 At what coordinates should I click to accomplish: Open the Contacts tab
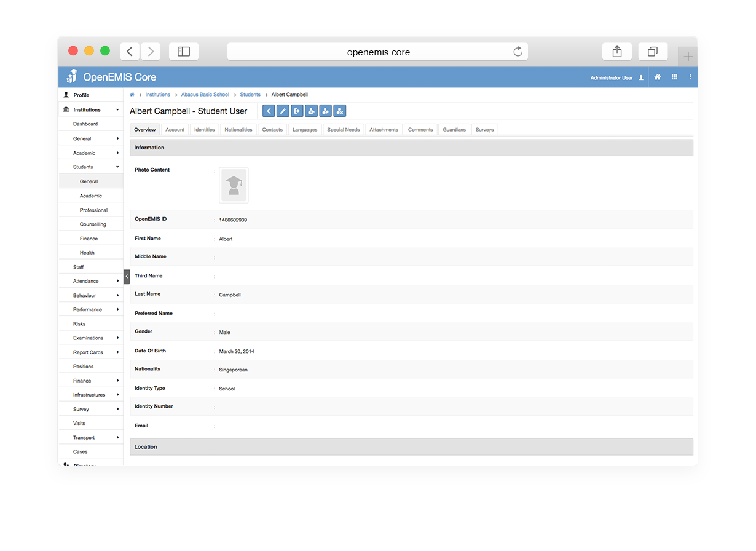click(272, 130)
